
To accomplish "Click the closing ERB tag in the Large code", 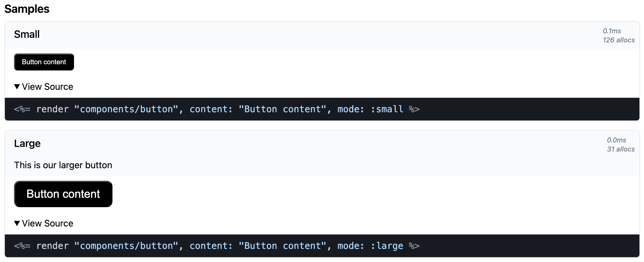I will (414, 246).
